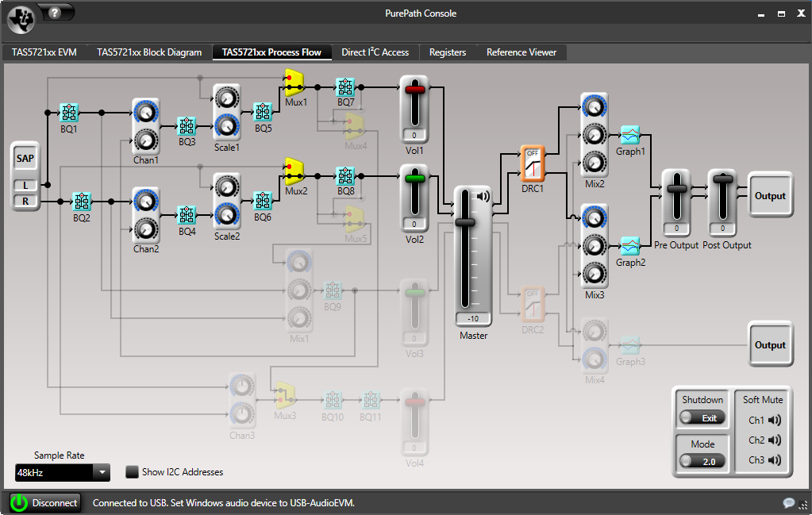Image resolution: width=812 pixels, height=515 pixels.
Task: Click the lower Output block
Action: [770, 344]
